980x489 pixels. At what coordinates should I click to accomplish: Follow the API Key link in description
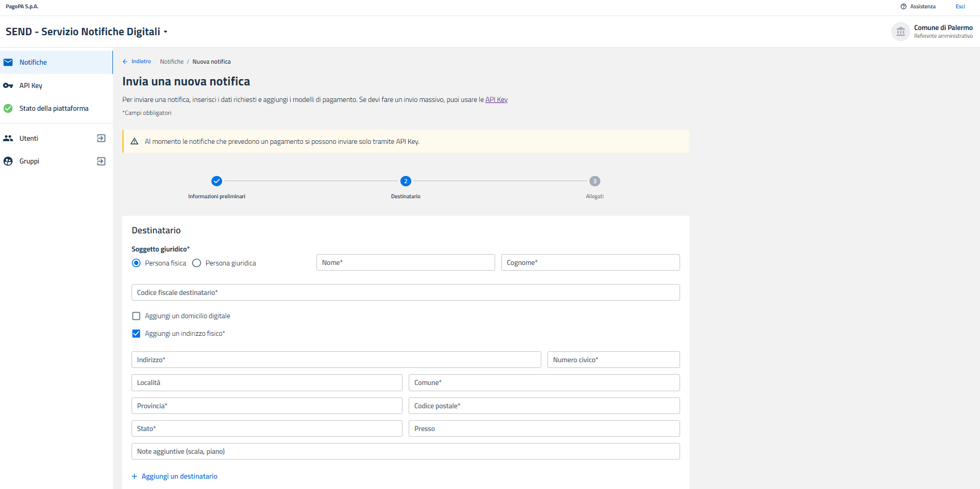(x=496, y=100)
